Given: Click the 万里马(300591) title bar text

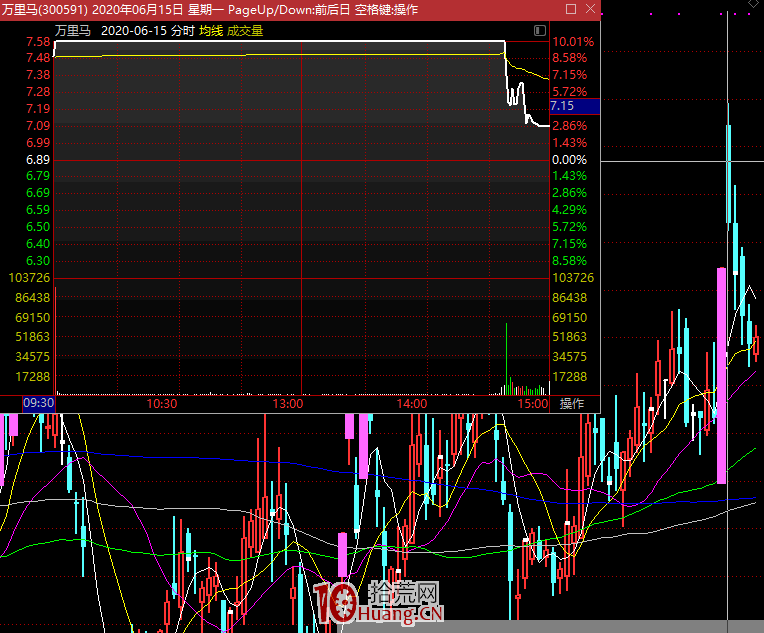Looking at the screenshot, I should pos(46,9).
